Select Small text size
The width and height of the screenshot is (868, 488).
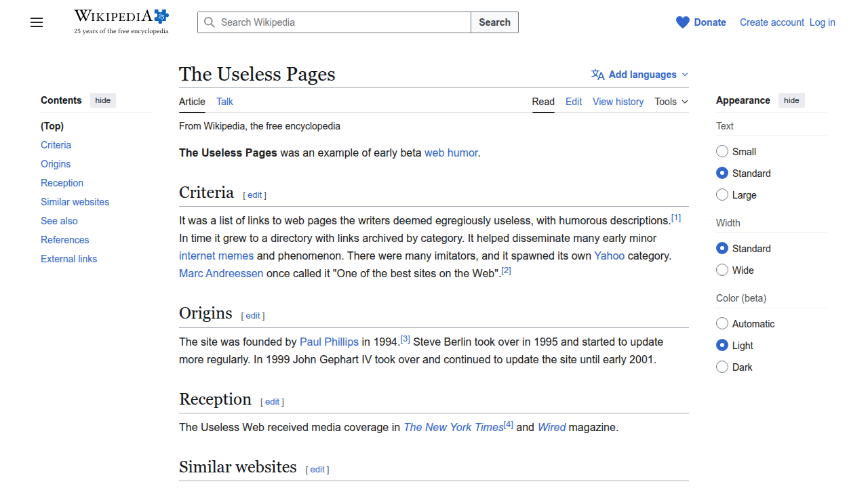pos(722,151)
